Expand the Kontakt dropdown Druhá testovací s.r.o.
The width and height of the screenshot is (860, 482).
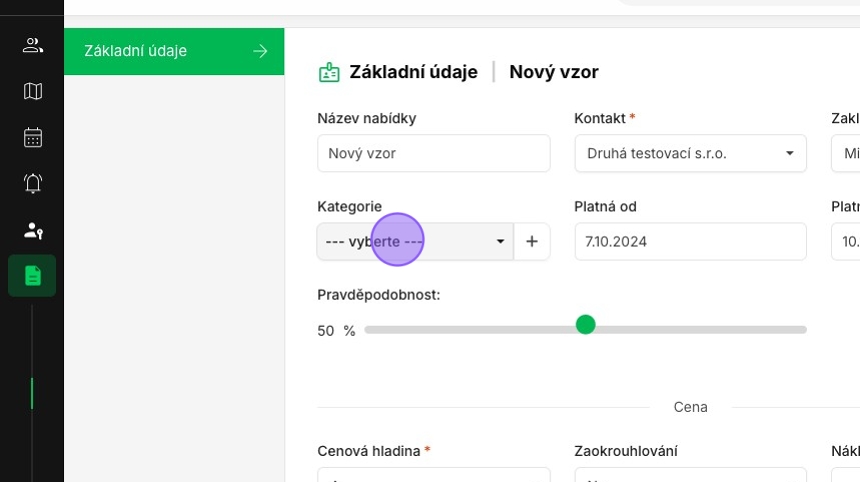click(x=690, y=154)
